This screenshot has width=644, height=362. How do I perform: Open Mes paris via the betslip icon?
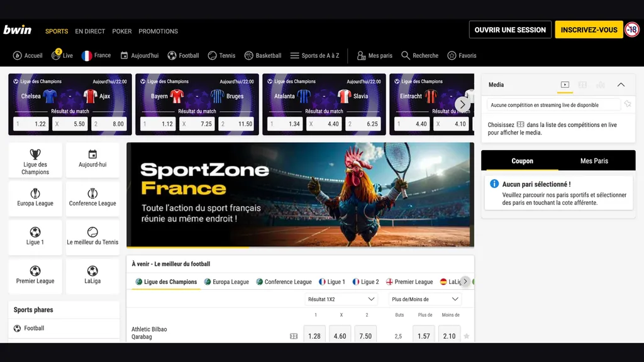360,55
